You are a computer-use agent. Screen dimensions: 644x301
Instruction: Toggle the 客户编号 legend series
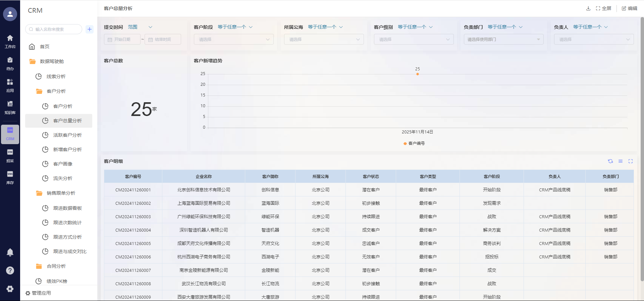(x=414, y=143)
